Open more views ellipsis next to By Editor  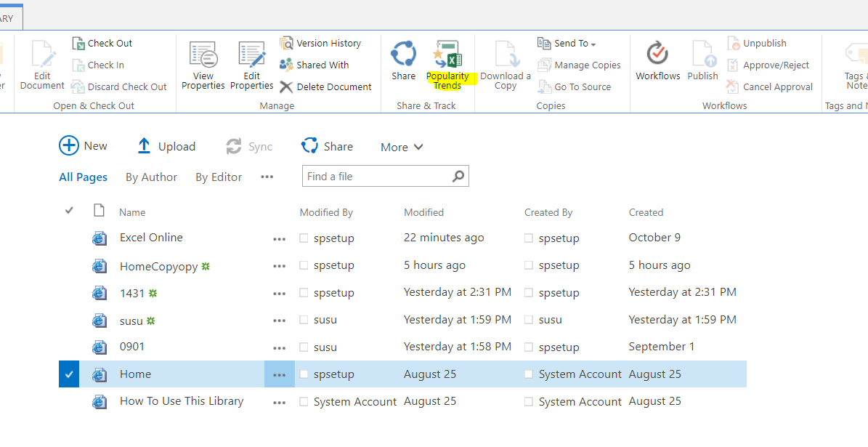pos(267,177)
